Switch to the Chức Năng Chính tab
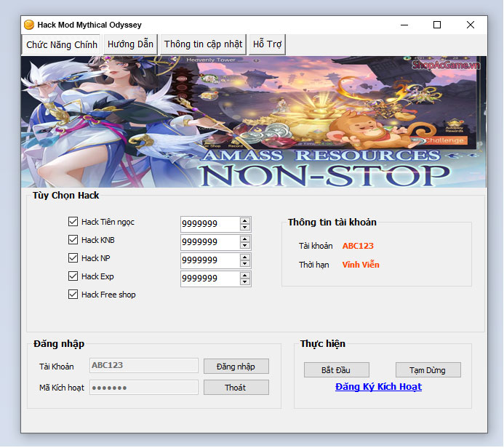The width and height of the screenshot is (504, 448). click(x=61, y=44)
